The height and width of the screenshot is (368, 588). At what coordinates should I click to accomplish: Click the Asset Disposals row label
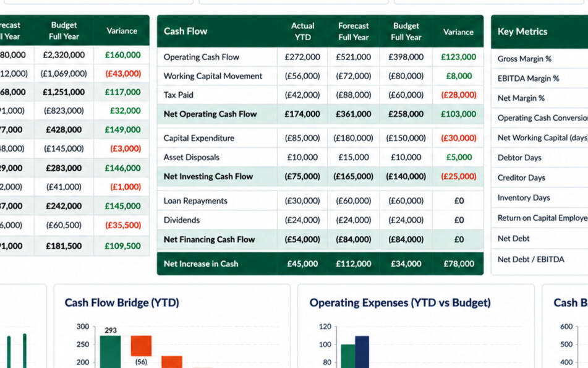click(x=191, y=157)
